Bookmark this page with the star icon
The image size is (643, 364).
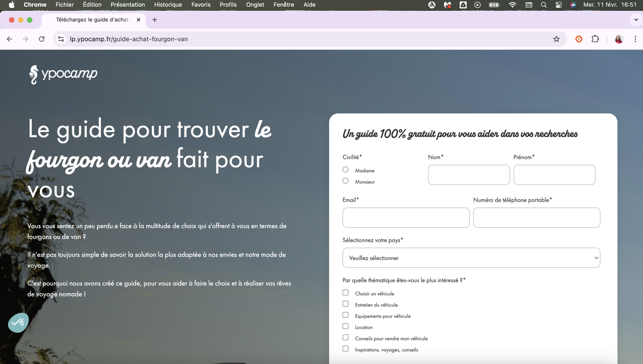556,39
